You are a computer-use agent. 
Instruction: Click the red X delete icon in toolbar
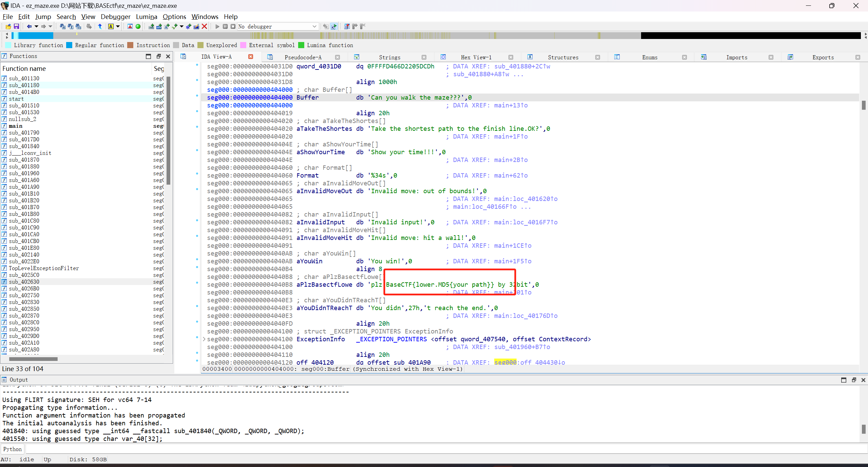click(204, 26)
